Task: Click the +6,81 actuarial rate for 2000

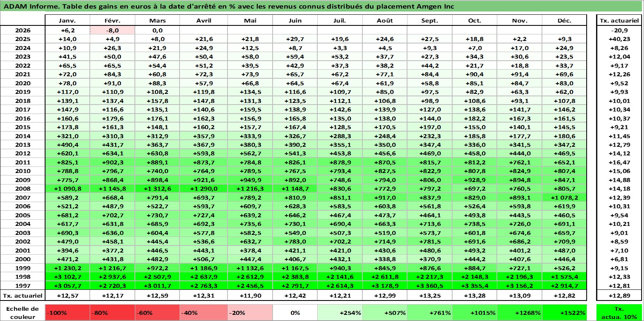Action: tap(619, 259)
